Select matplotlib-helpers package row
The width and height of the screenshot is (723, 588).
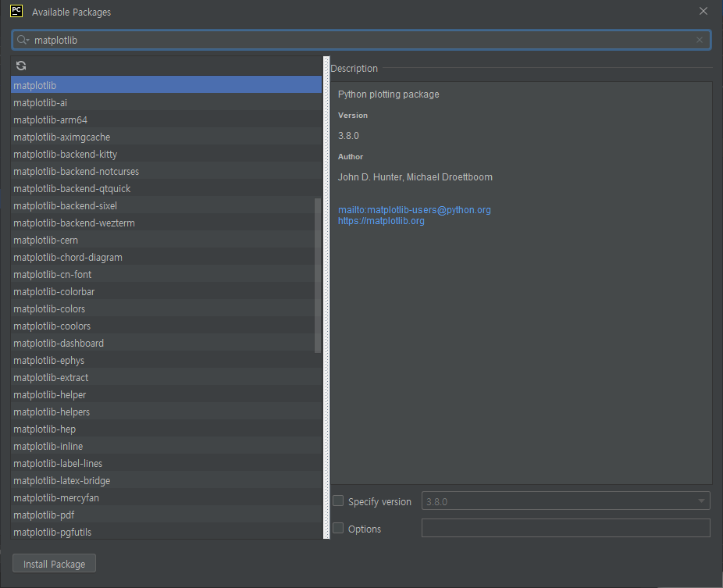pos(166,412)
